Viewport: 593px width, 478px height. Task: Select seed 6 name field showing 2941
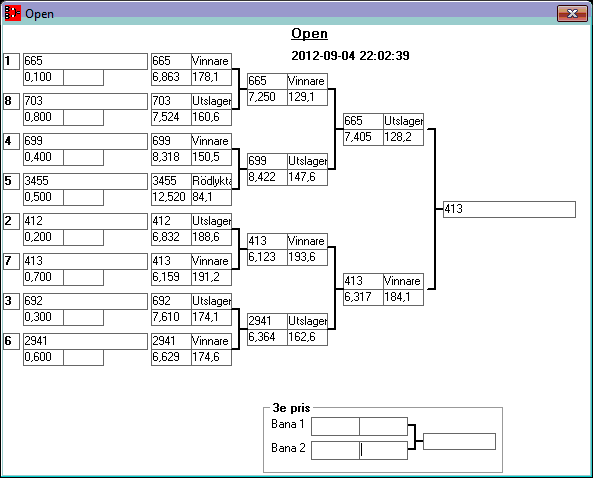click(85, 341)
